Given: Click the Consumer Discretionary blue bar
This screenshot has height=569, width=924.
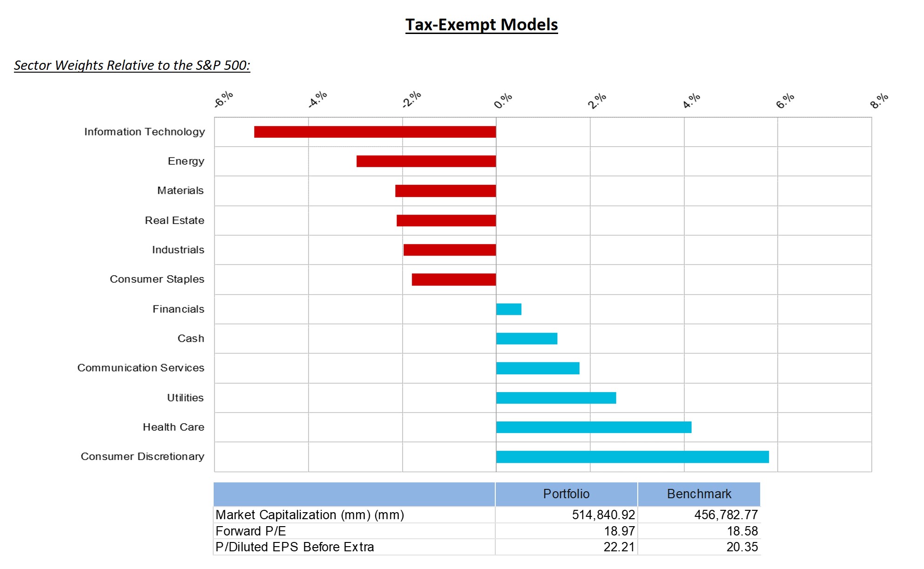Looking at the screenshot, I should click(x=632, y=457).
